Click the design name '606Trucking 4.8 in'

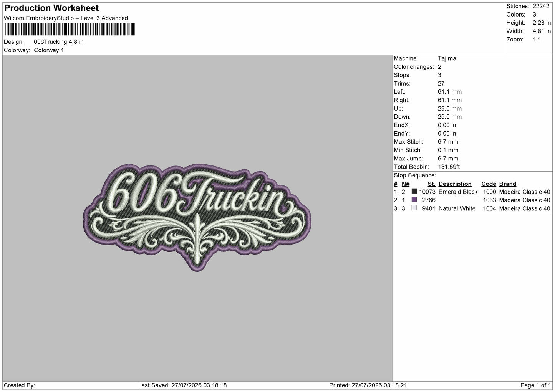pos(59,42)
